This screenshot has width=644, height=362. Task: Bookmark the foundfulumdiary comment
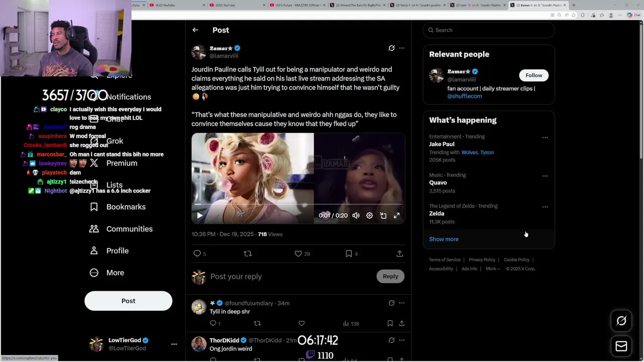(x=390, y=324)
